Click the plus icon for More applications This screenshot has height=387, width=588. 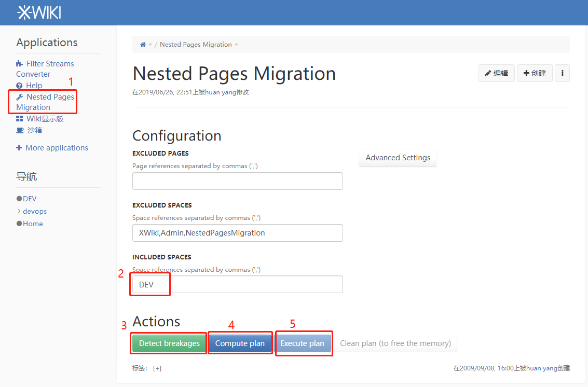tap(19, 148)
